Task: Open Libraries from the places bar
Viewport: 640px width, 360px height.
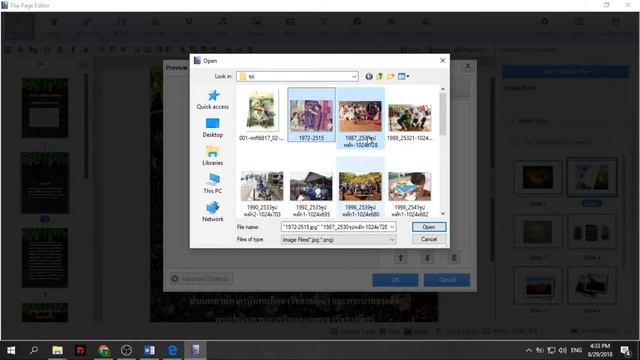Action: (x=213, y=156)
